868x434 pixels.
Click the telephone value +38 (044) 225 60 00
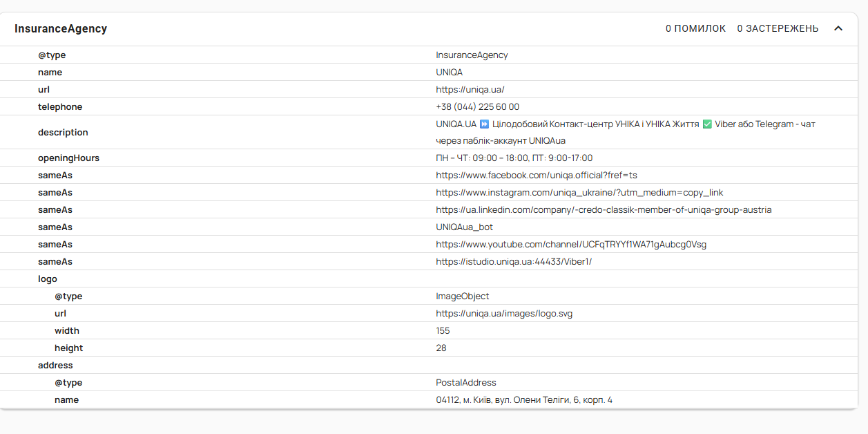pyautogui.click(x=477, y=106)
